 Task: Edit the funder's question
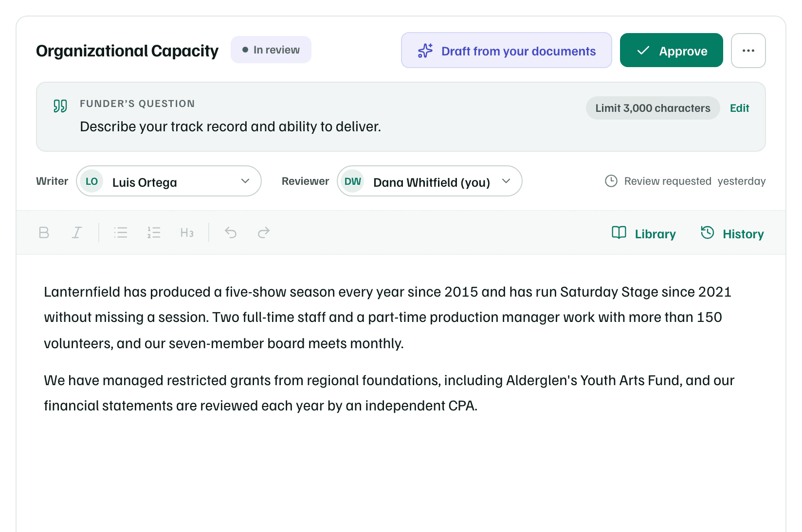(739, 108)
